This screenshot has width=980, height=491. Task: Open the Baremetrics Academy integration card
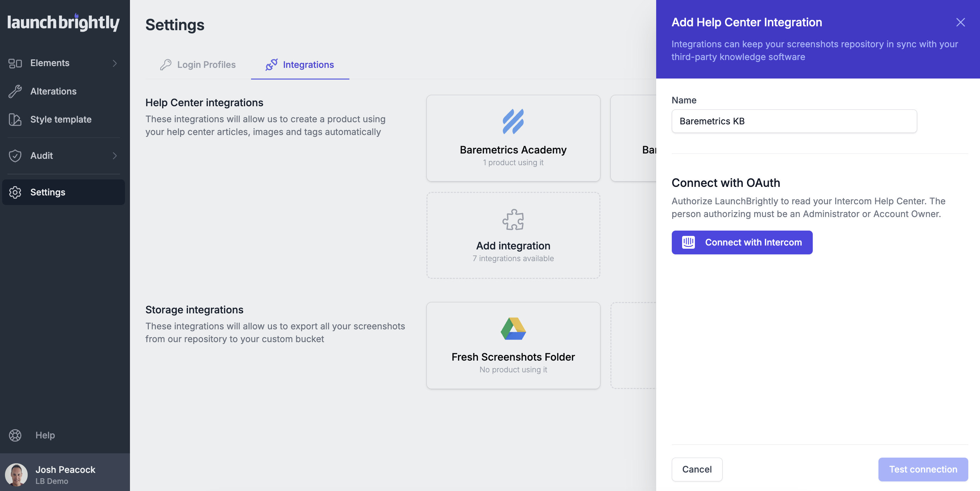pos(513,138)
